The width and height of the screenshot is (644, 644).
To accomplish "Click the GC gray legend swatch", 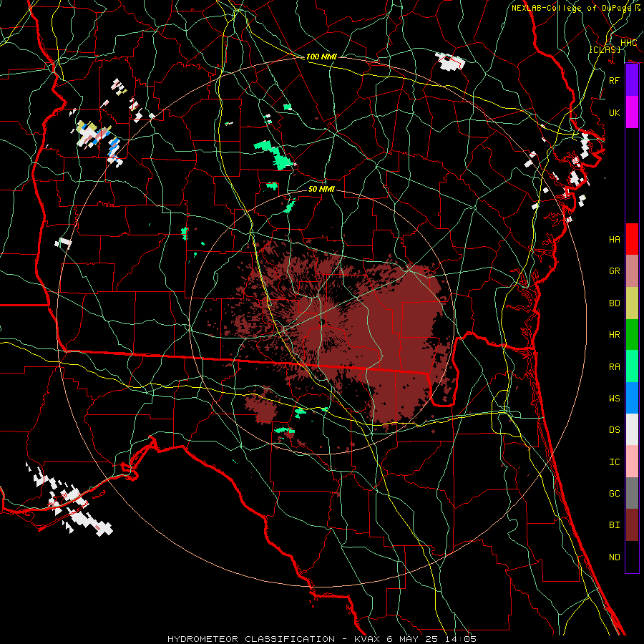I will (632, 493).
